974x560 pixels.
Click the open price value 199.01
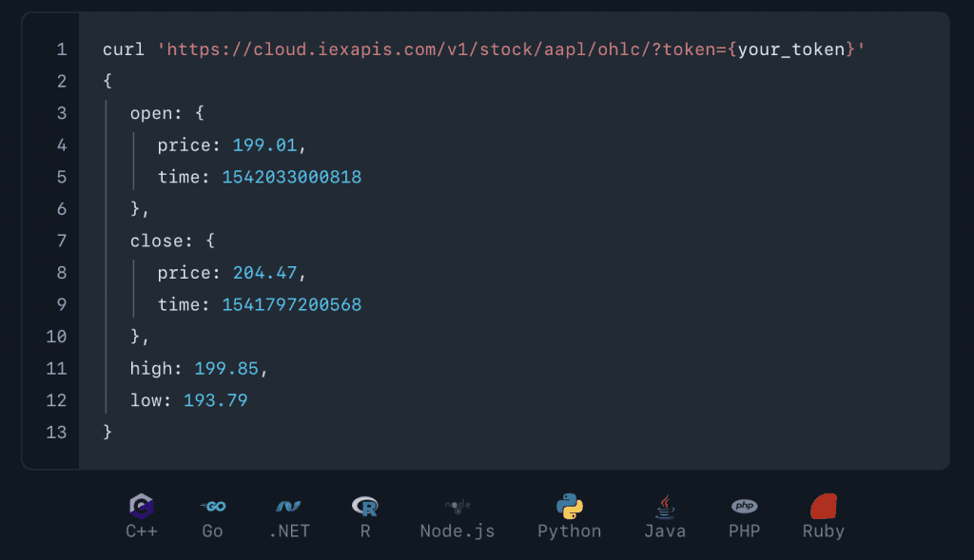(x=265, y=145)
